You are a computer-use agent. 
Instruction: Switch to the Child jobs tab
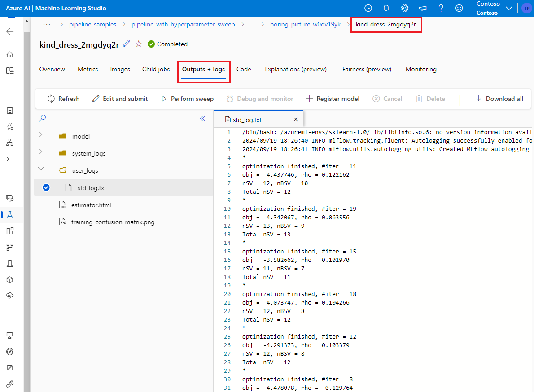click(x=156, y=69)
